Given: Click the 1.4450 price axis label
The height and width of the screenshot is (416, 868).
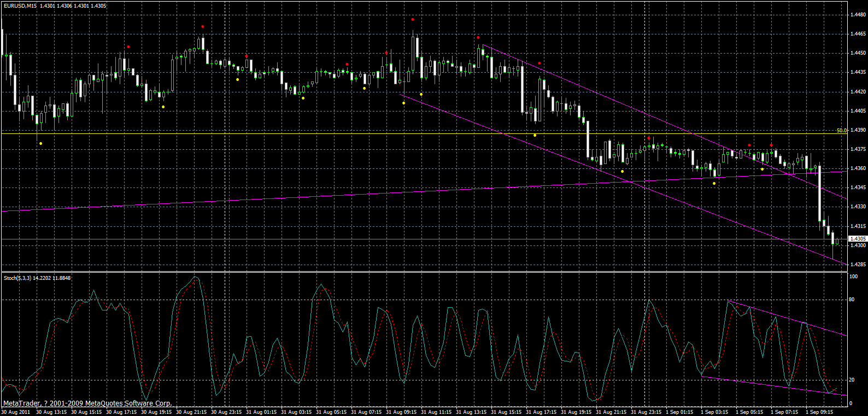Looking at the screenshot, I should [x=858, y=53].
